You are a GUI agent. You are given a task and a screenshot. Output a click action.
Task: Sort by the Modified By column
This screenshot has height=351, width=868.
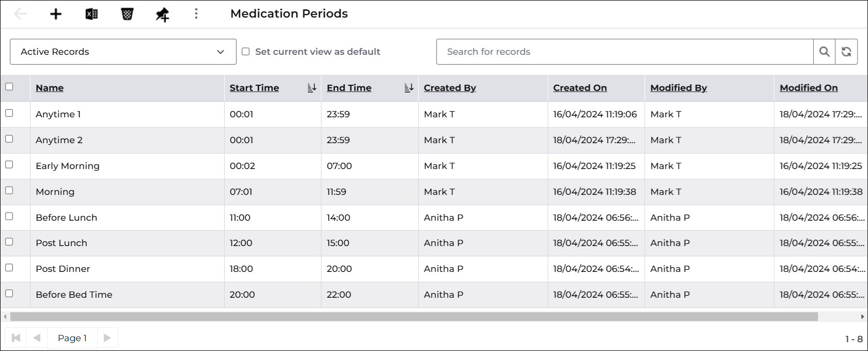tap(679, 88)
